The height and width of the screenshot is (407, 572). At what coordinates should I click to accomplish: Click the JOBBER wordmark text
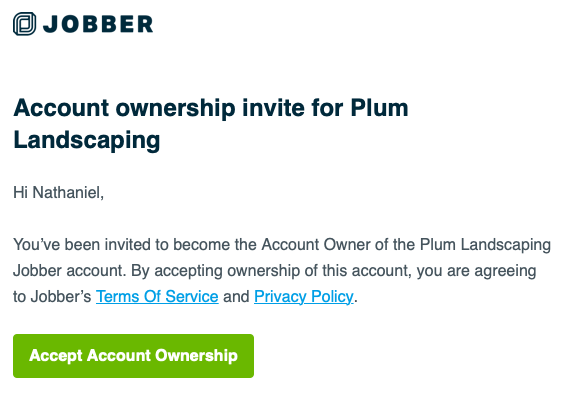98,24
